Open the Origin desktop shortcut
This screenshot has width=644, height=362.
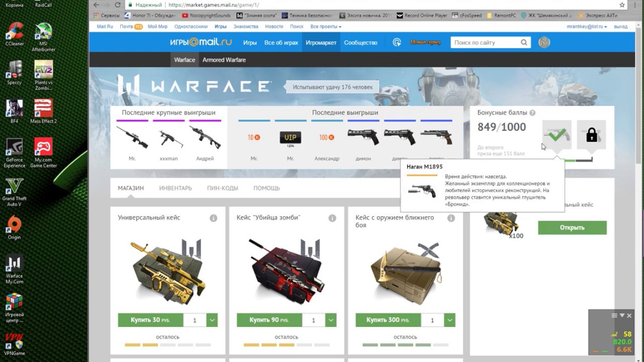pyautogui.click(x=15, y=227)
